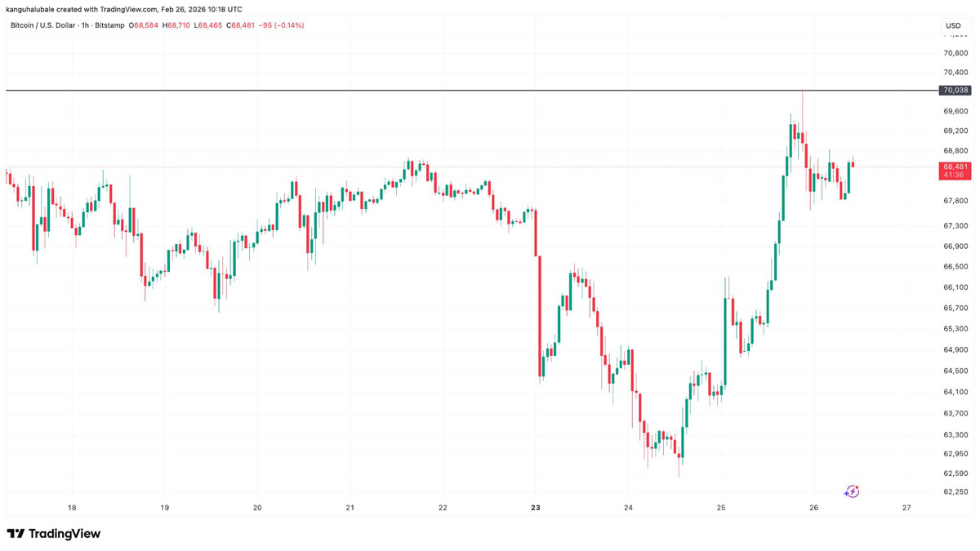
Task: Click the 70,038 horizontal line price label
Action: pos(955,91)
